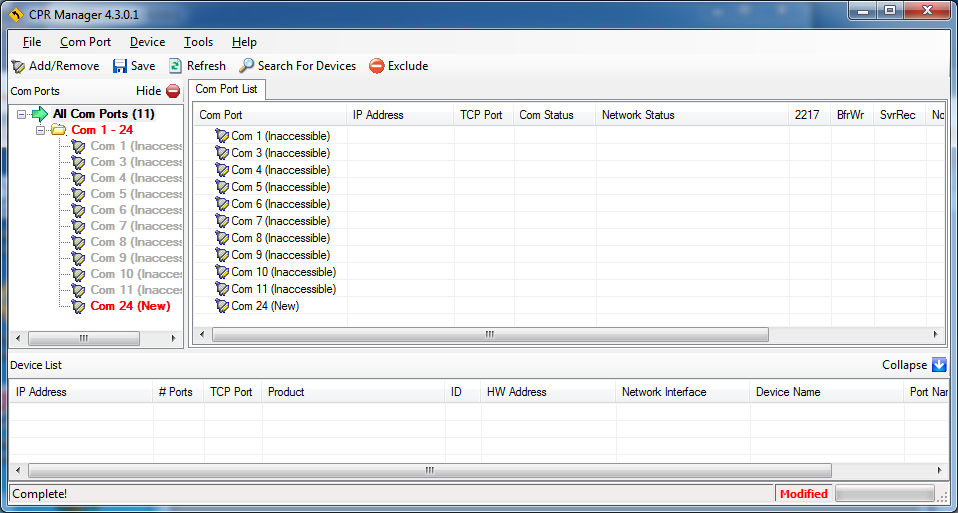
Task: Click the red Exclude icon
Action: tap(377, 66)
